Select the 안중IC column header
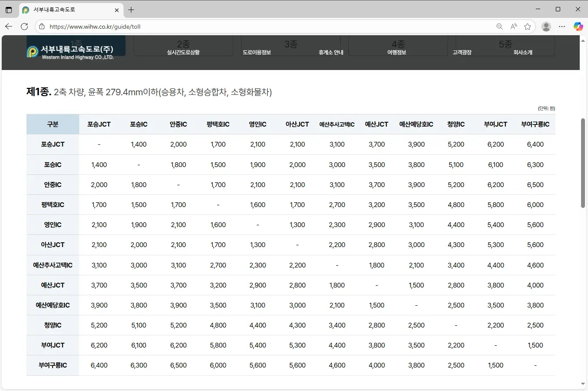This screenshot has height=391, width=588. coord(178,124)
